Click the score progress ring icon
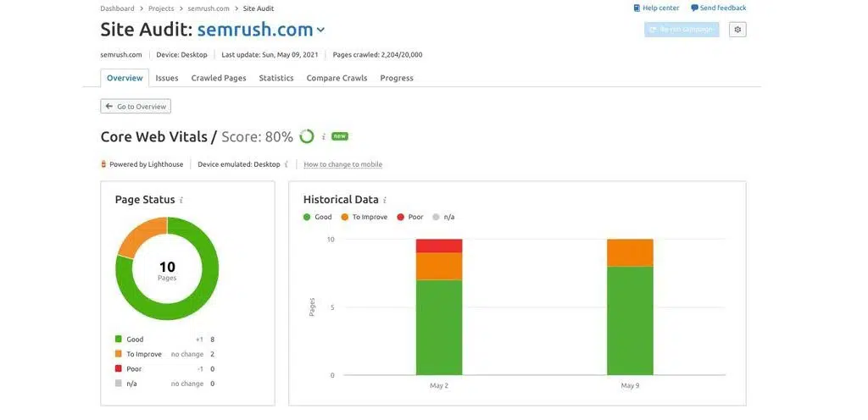Screen dimensions: 868x420 [307, 136]
